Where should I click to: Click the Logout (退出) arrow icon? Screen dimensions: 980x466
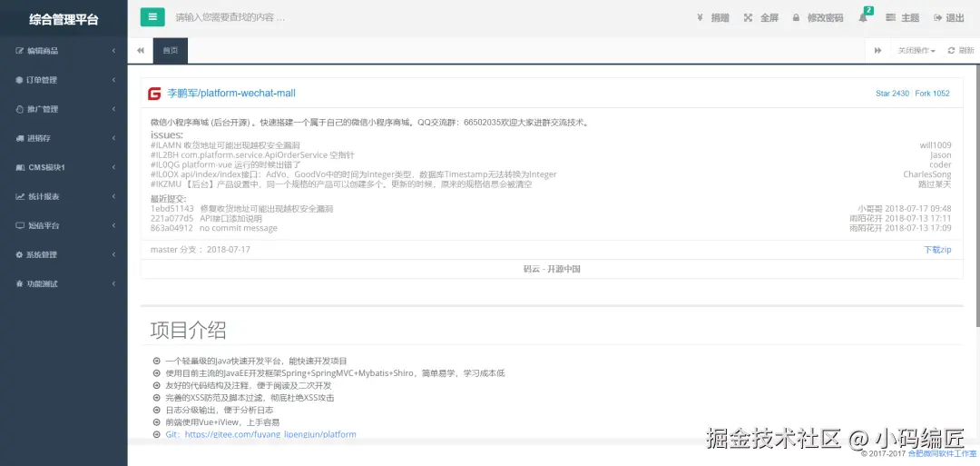(938, 18)
